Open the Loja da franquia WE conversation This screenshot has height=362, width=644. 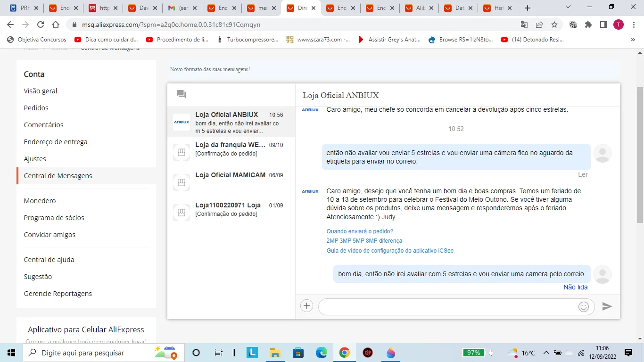coord(231,151)
